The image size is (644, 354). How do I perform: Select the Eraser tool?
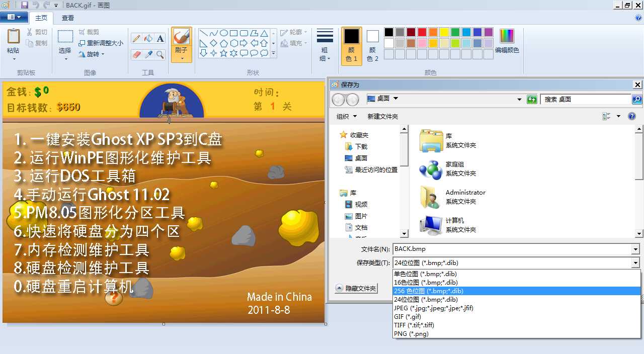136,54
